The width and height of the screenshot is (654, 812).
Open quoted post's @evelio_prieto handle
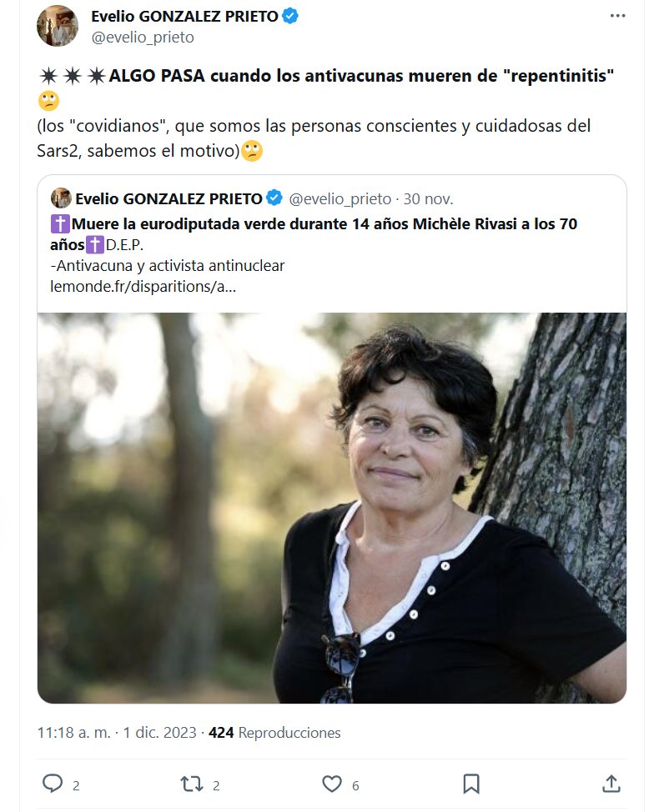tap(340, 198)
